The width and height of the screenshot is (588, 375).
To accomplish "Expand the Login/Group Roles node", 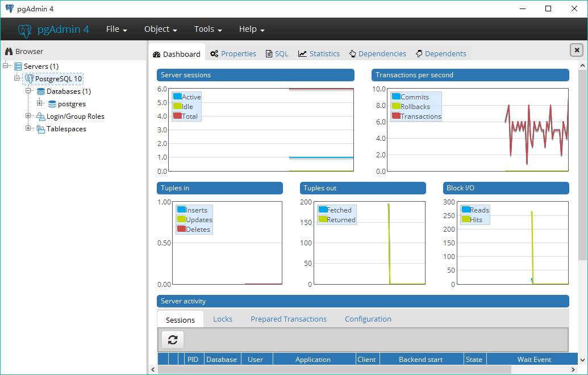I will click(28, 116).
